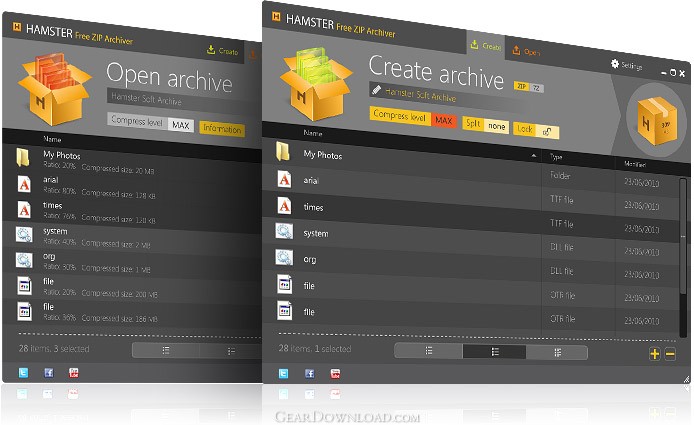The image size is (694, 425).
Task: Click the resize grip of the Create archive window
Action: 686,379
